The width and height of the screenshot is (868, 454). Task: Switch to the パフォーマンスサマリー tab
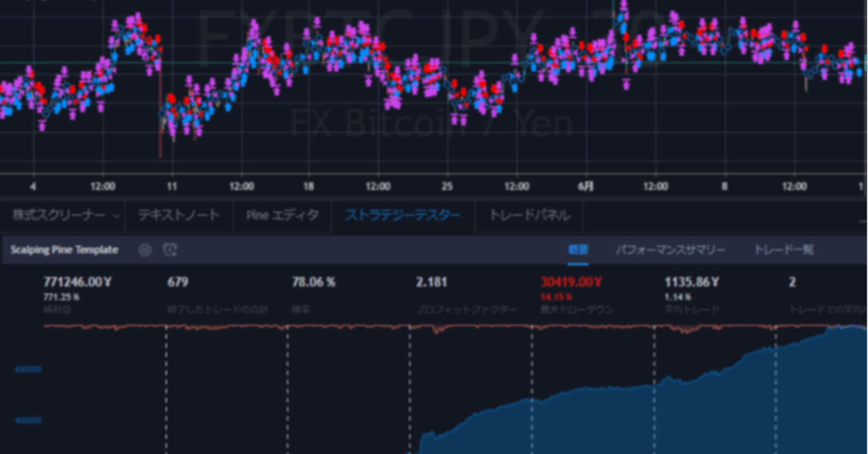pos(671,249)
